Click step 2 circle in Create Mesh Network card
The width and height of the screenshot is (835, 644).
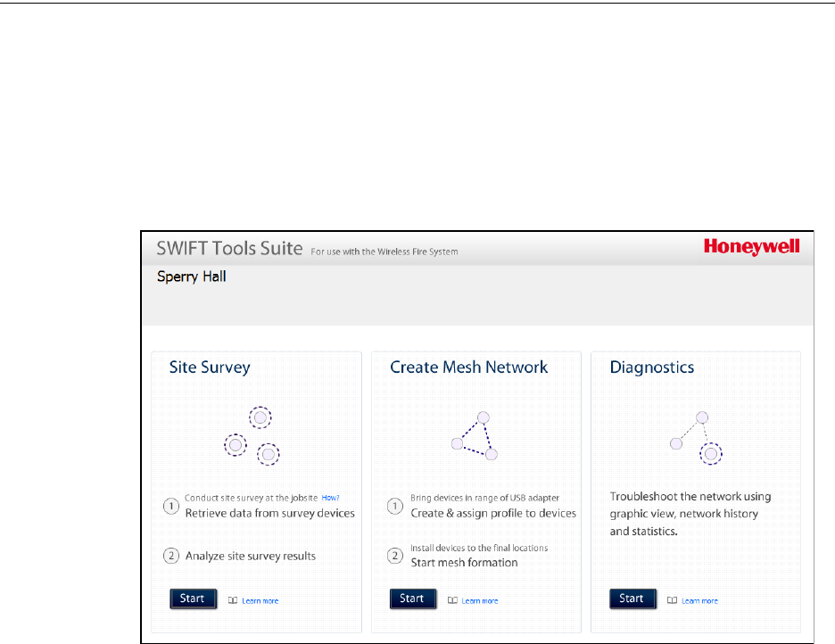[394, 557]
